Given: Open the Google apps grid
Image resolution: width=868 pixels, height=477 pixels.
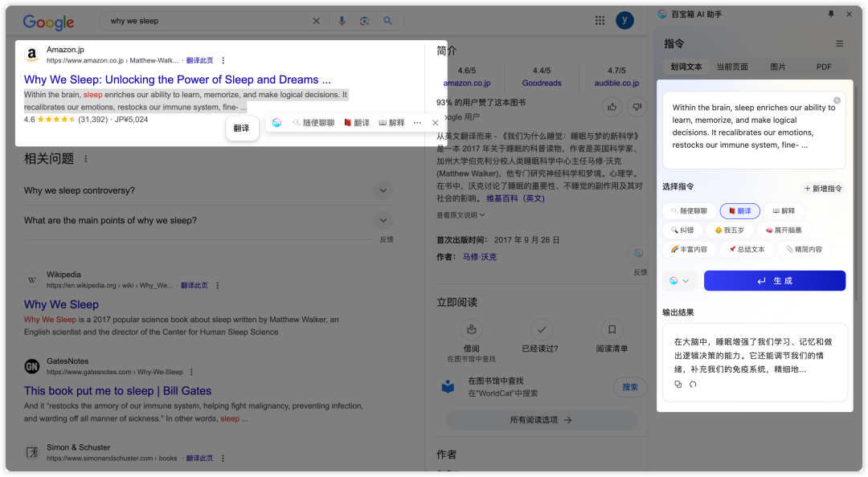Looking at the screenshot, I should click(x=600, y=20).
